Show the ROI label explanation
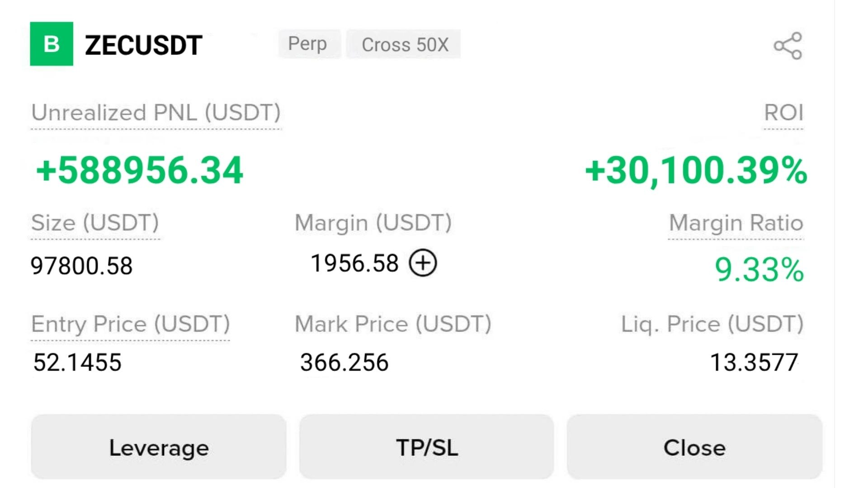Viewport: 868px width, 488px height. 783,113
